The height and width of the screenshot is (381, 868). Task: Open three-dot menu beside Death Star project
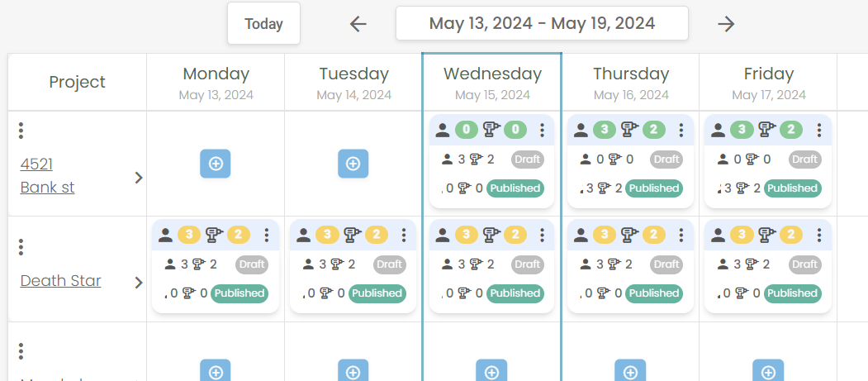(21, 247)
